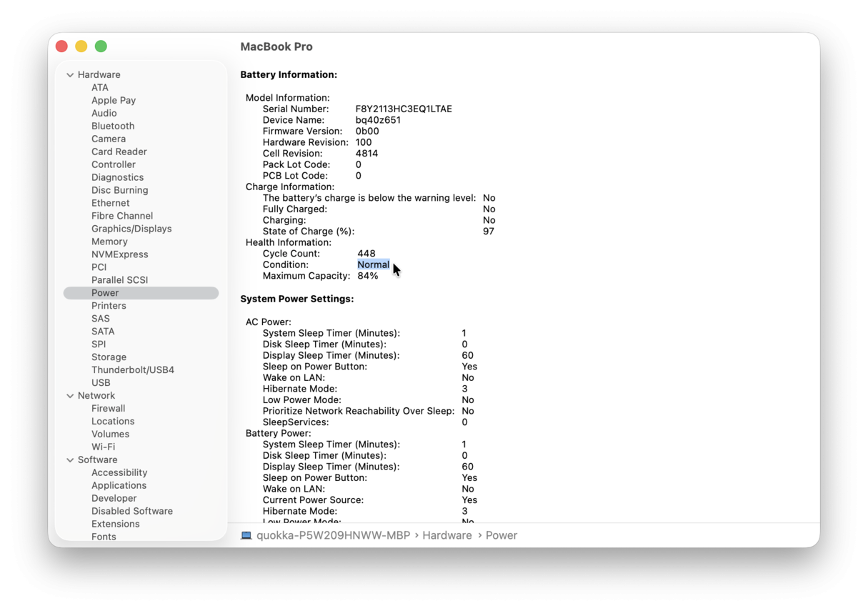Open the Graphics/Displays entry
Image resolution: width=868 pixels, height=611 pixels.
(131, 229)
